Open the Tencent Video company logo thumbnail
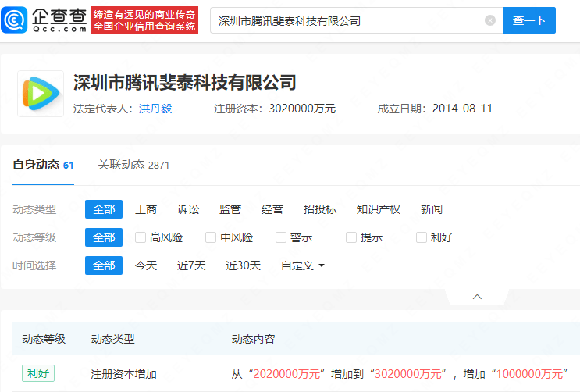The height and width of the screenshot is (392, 580). tap(41, 94)
